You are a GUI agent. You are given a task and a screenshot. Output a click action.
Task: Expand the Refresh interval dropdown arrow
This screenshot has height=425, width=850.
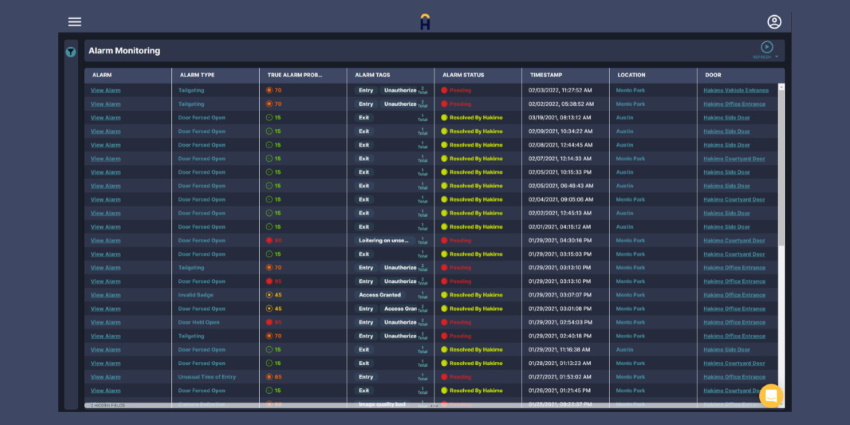point(777,57)
